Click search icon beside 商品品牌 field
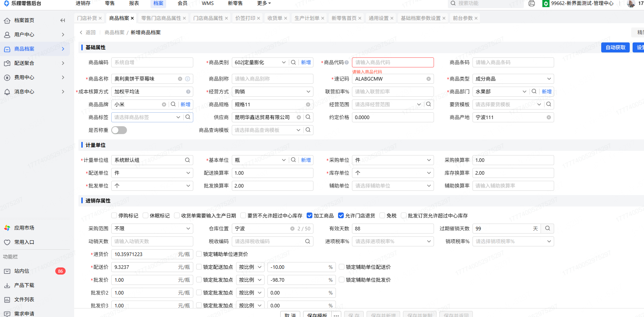The width and height of the screenshot is (644, 317). (x=173, y=104)
